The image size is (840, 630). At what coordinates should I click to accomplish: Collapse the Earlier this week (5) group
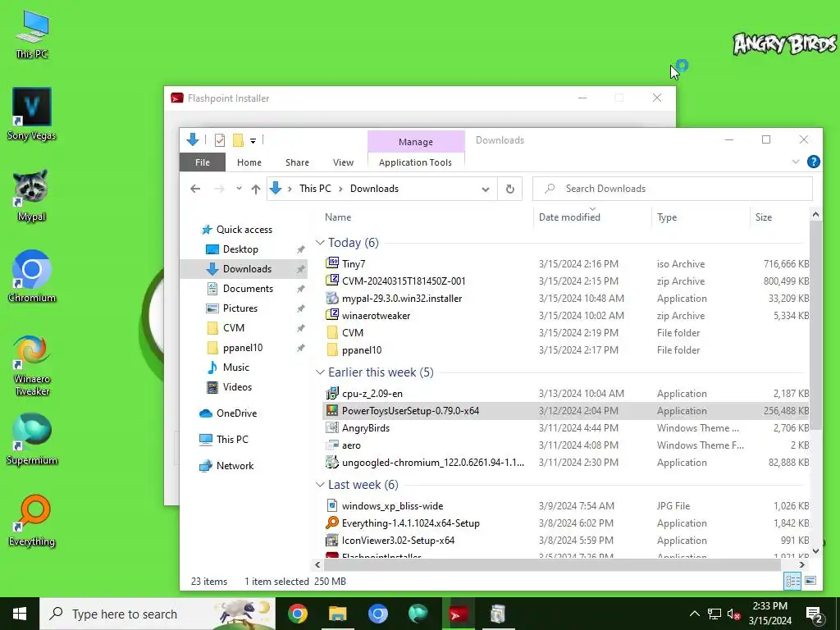pyautogui.click(x=320, y=372)
